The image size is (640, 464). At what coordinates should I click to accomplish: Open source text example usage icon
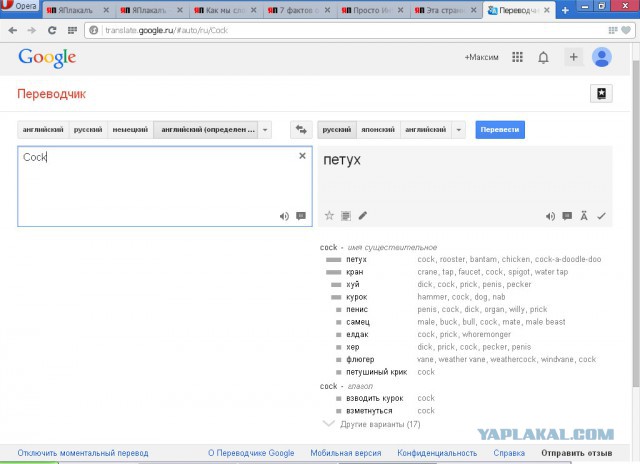tap(301, 216)
